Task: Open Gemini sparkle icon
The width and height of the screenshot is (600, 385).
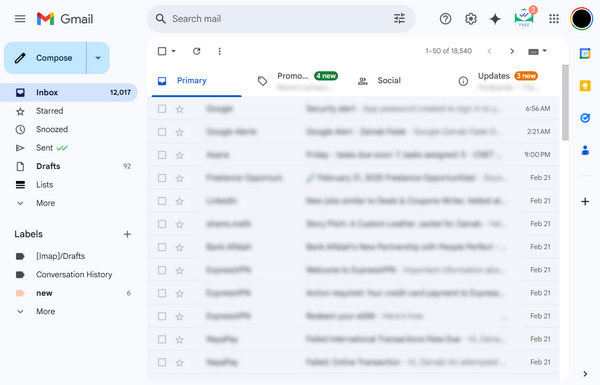Action: tap(495, 19)
